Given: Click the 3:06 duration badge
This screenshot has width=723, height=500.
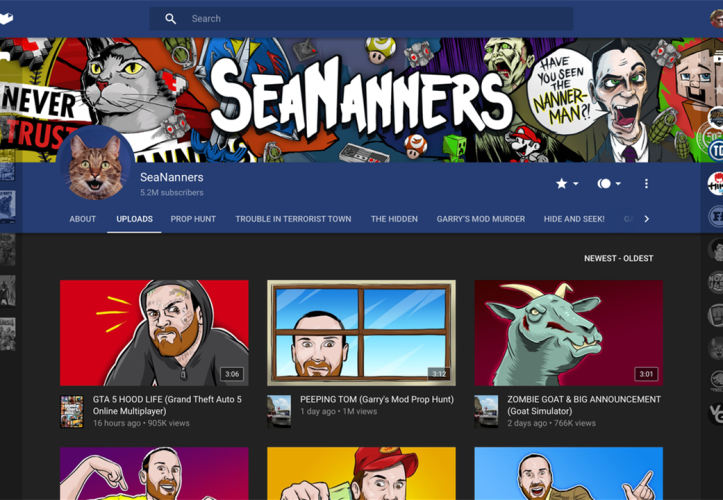Looking at the screenshot, I should (232, 374).
